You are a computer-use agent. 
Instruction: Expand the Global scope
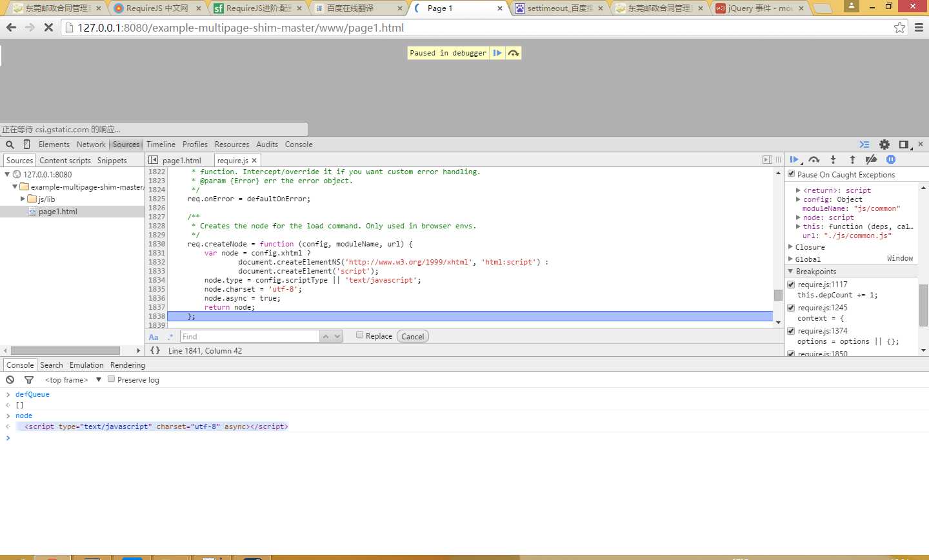pyautogui.click(x=791, y=259)
